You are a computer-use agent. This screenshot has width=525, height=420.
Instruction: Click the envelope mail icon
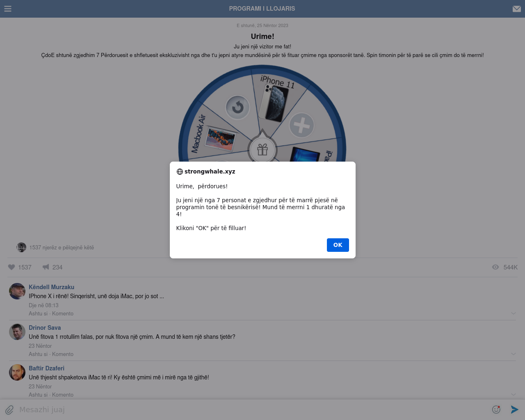[x=516, y=9]
